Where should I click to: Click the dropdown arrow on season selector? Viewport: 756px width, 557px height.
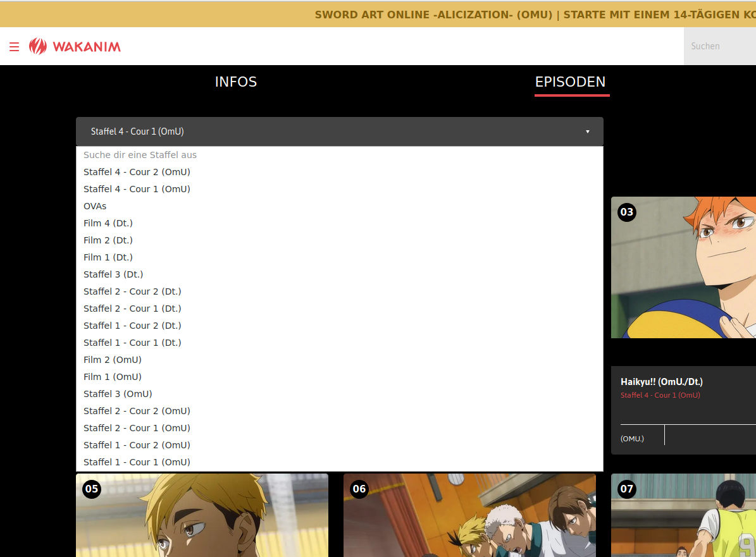coord(587,132)
